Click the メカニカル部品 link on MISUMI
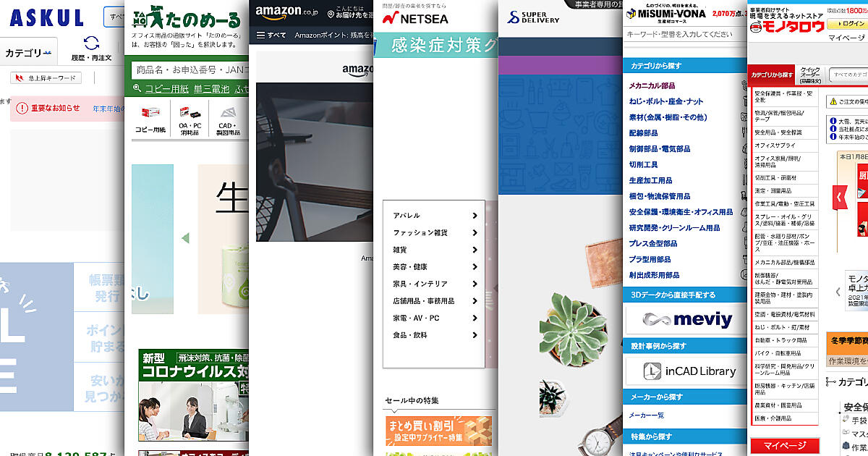Screen dimensions: 868x456 pos(652,85)
